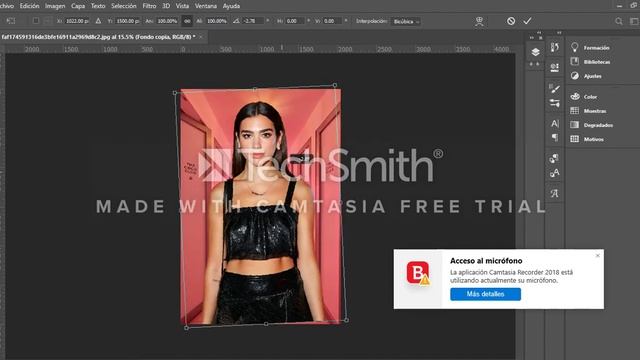640x360 pixels.
Task: Dismiss the Acceso al micrófono notification
Action: [598, 256]
